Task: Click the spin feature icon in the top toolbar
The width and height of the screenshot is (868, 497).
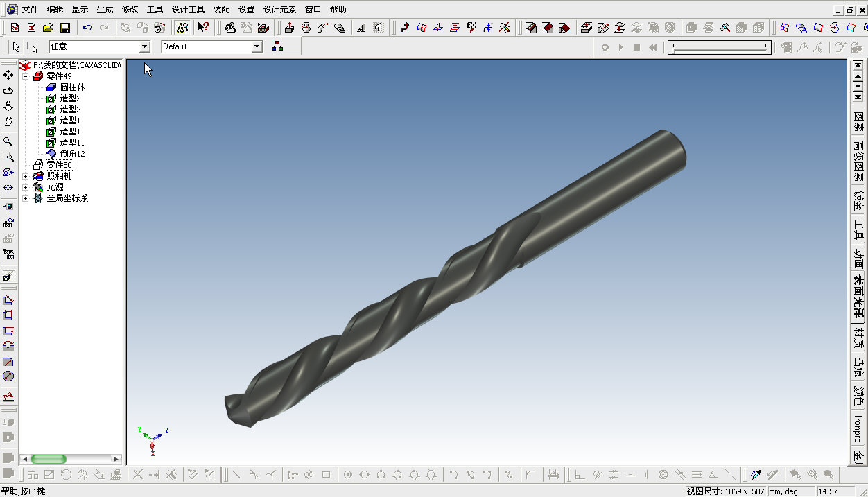Action: point(306,28)
